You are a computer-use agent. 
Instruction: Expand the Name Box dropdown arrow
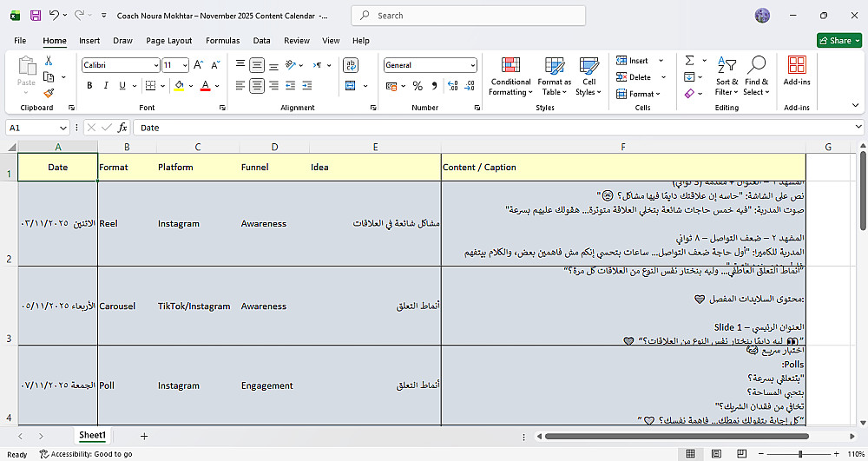(x=63, y=128)
